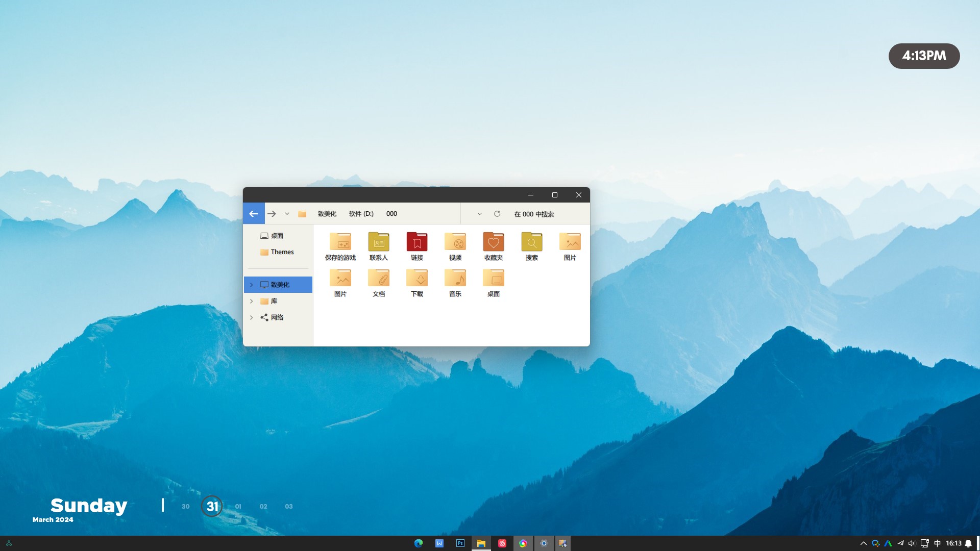Click 软件 (D:) in the address path
Image resolution: width=980 pixels, height=551 pixels.
point(361,214)
